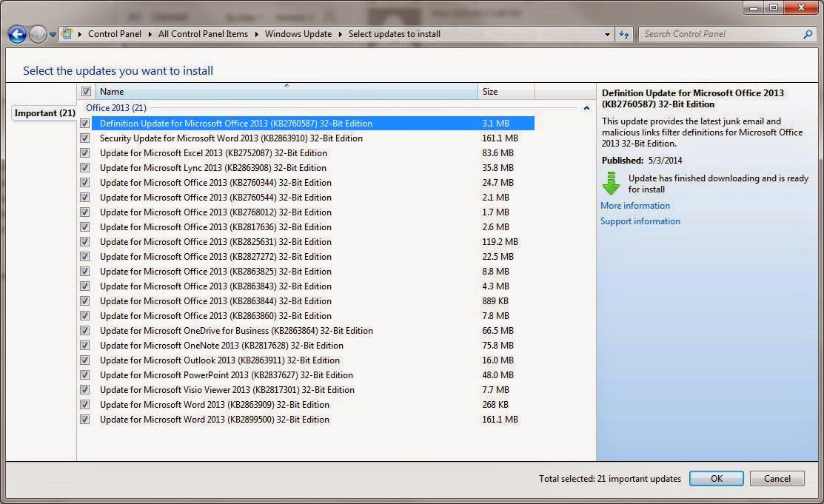
Task: Select Update for Visio Viewer 2013 row
Action: 313,389
